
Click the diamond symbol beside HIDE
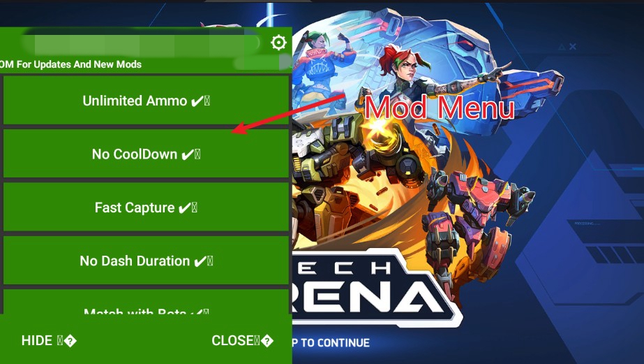point(70,341)
